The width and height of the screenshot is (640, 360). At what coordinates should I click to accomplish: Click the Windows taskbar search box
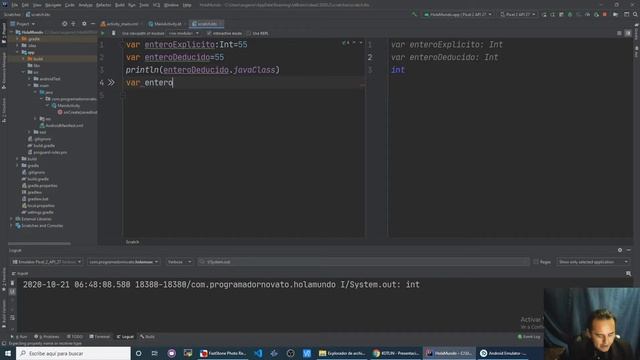73,353
